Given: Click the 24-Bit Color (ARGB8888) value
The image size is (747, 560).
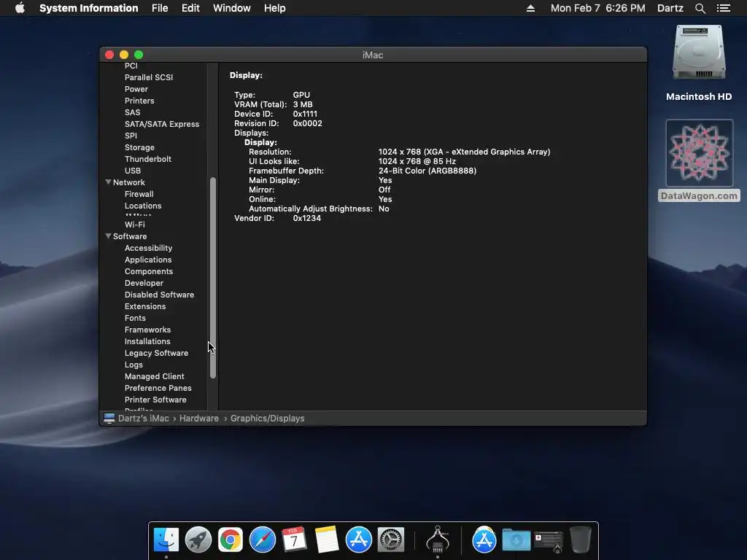Looking at the screenshot, I should (x=427, y=171).
